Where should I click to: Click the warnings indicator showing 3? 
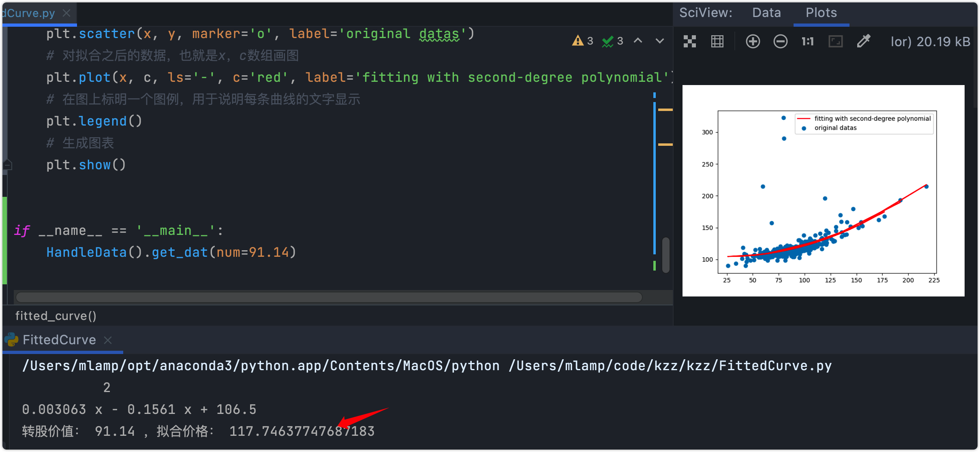point(582,41)
